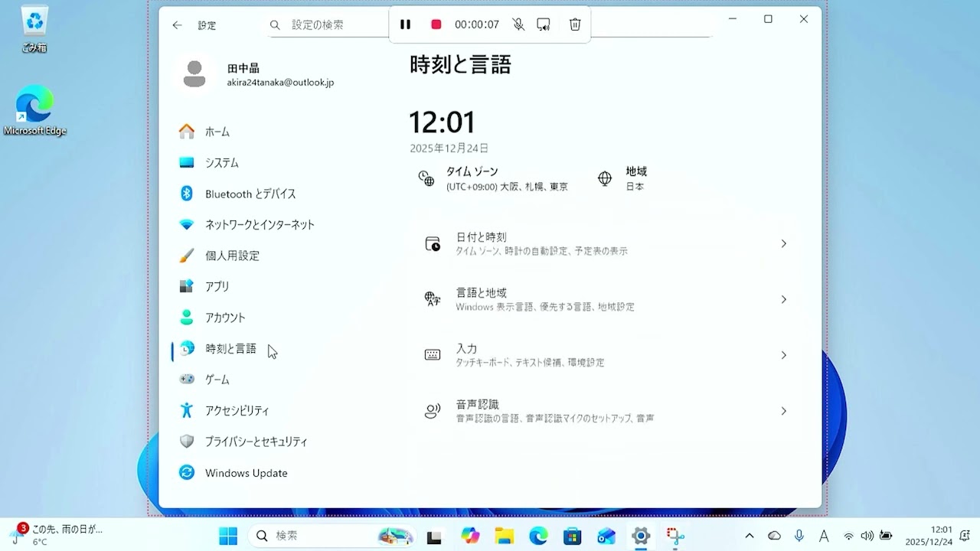Image resolution: width=980 pixels, height=551 pixels.
Task: Click the IME mode A indicator
Action: (824, 536)
